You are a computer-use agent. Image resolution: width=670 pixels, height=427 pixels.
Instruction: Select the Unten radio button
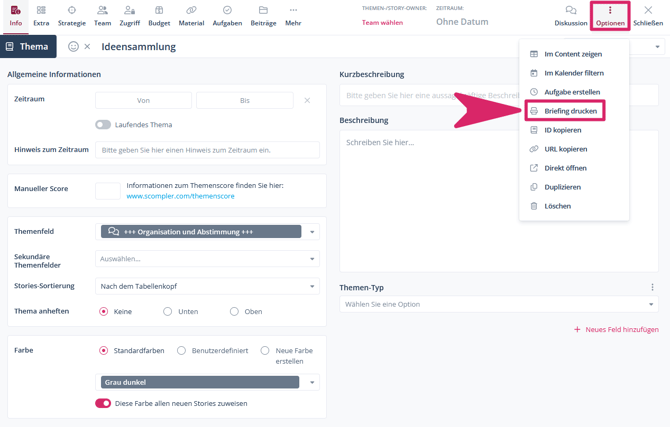click(168, 311)
